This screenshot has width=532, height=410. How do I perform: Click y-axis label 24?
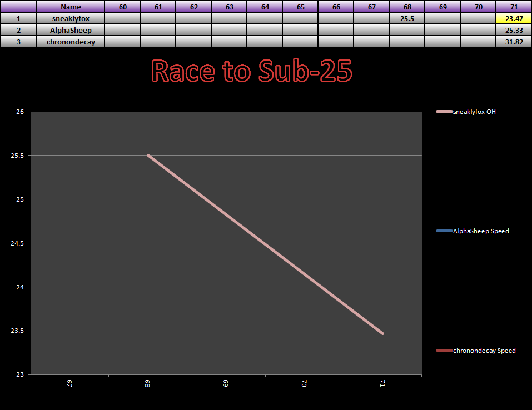pos(20,287)
